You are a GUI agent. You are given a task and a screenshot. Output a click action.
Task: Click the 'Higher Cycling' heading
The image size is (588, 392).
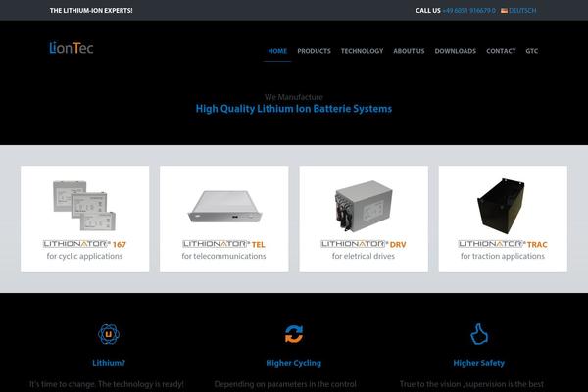click(294, 363)
